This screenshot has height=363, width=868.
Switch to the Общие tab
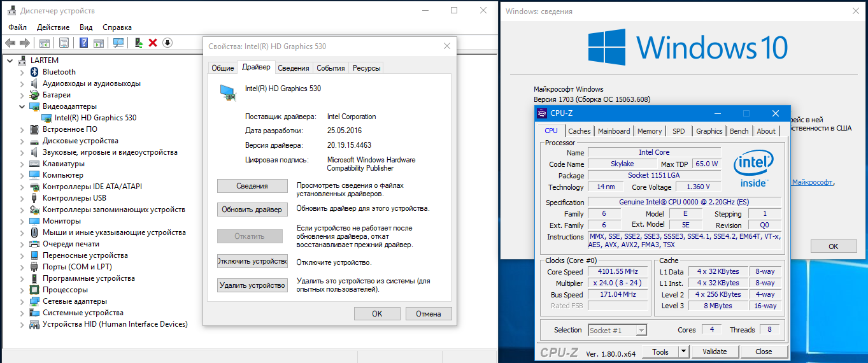223,68
